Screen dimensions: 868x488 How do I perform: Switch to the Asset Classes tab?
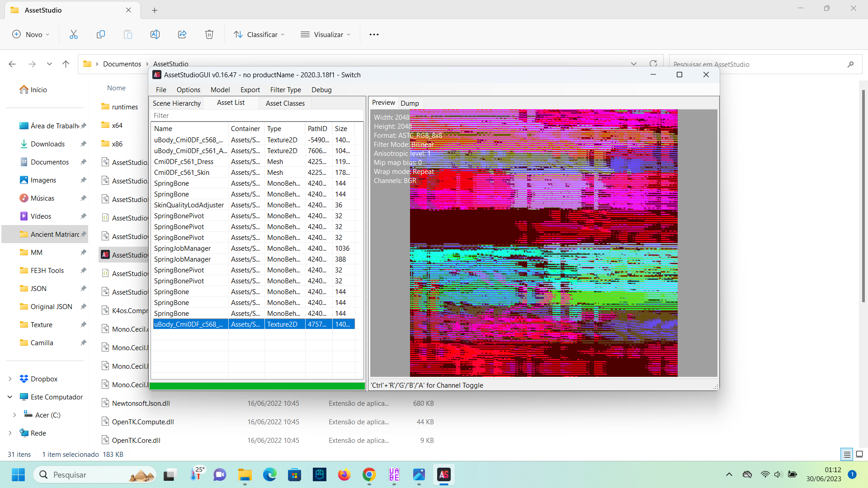tap(285, 103)
